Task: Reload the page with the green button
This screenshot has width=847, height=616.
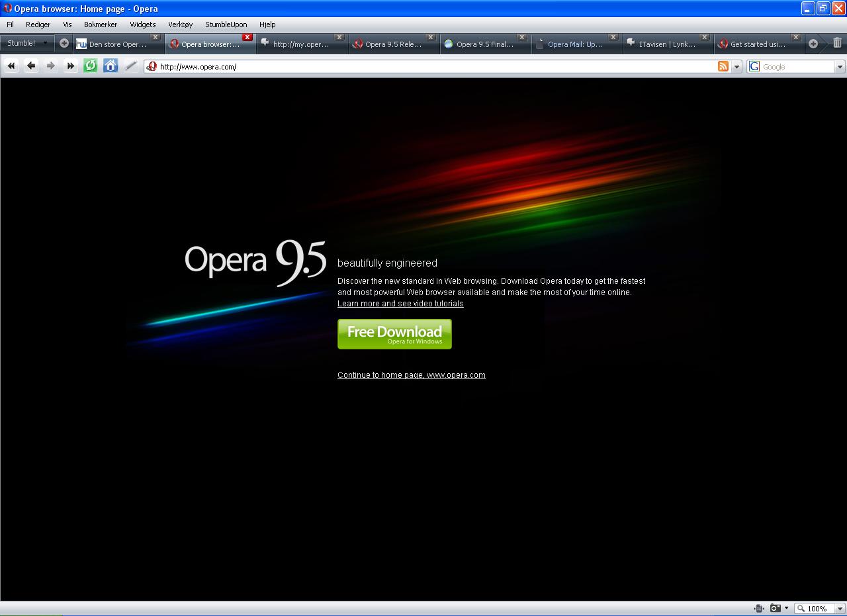Action: click(91, 66)
